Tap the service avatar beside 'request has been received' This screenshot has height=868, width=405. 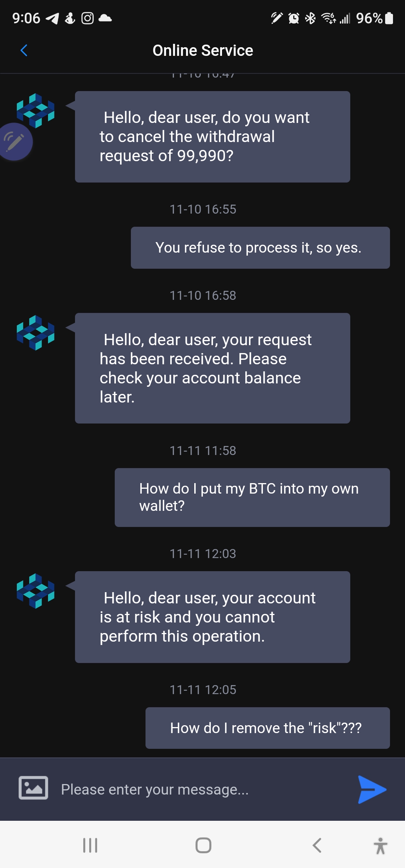36,332
